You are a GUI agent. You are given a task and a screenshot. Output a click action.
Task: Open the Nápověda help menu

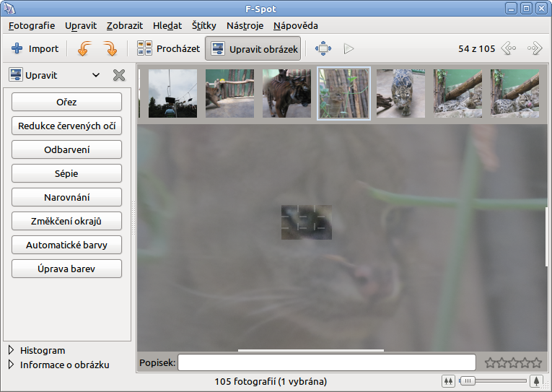pos(295,26)
